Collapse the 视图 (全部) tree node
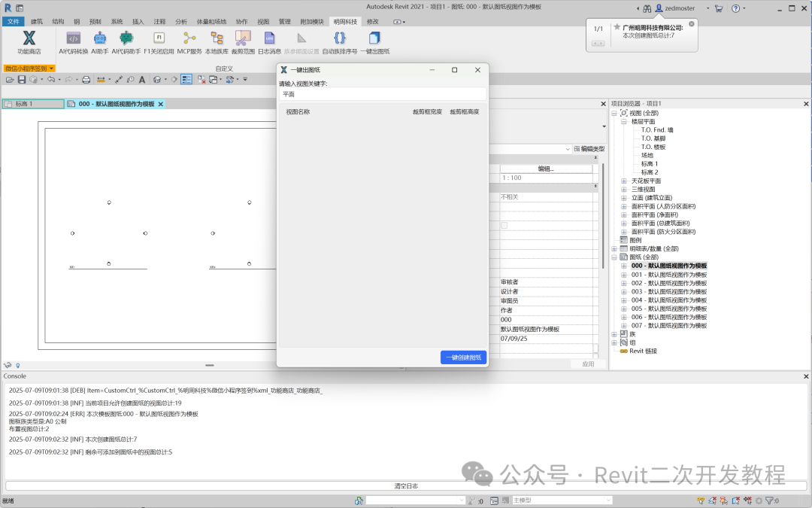 (614, 113)
